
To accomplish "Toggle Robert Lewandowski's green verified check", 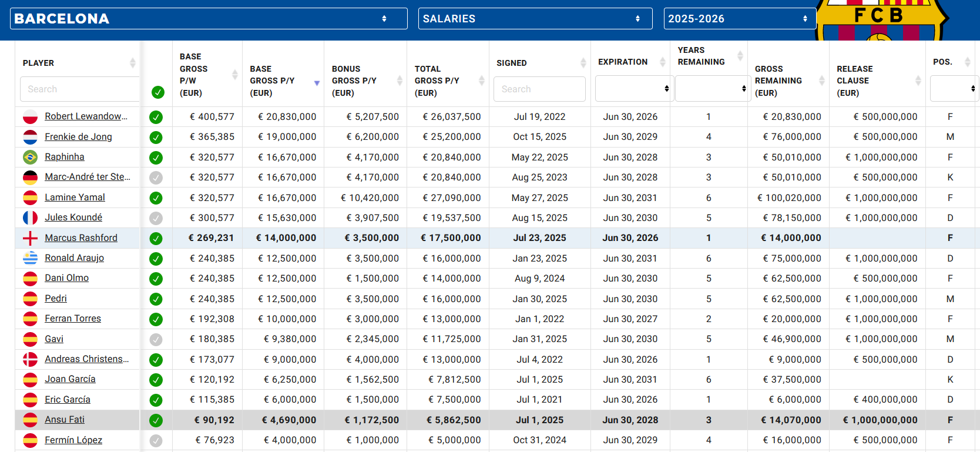I will click(x=156, y=117).
